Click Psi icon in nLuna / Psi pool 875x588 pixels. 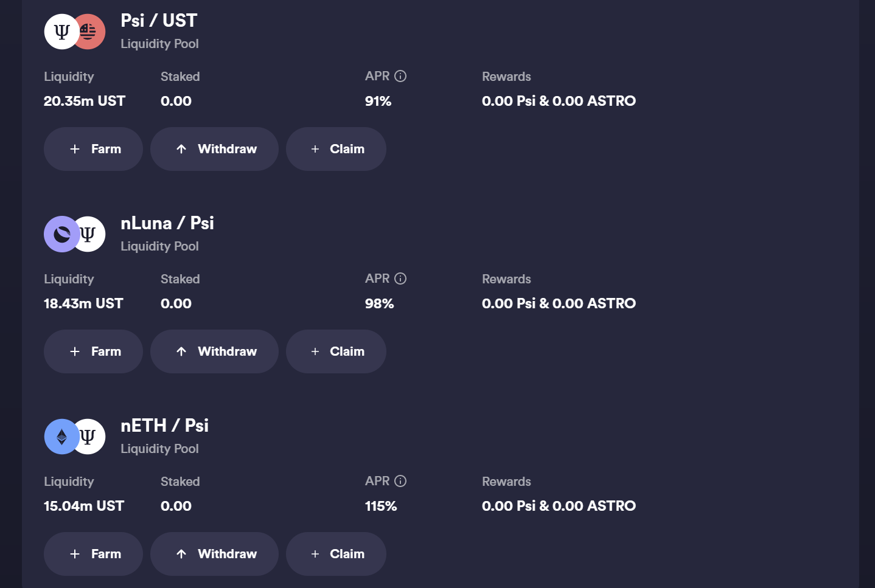pyautogui.click(x=90, y=234)
